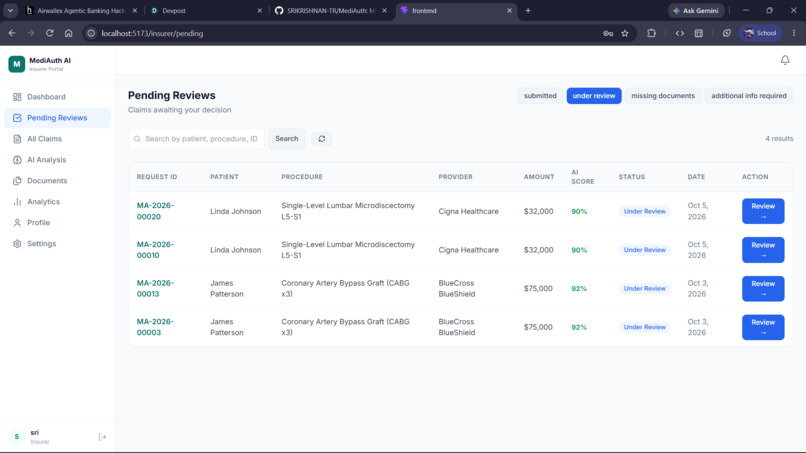
Task: Open a new browser tab
Action: 528,10
